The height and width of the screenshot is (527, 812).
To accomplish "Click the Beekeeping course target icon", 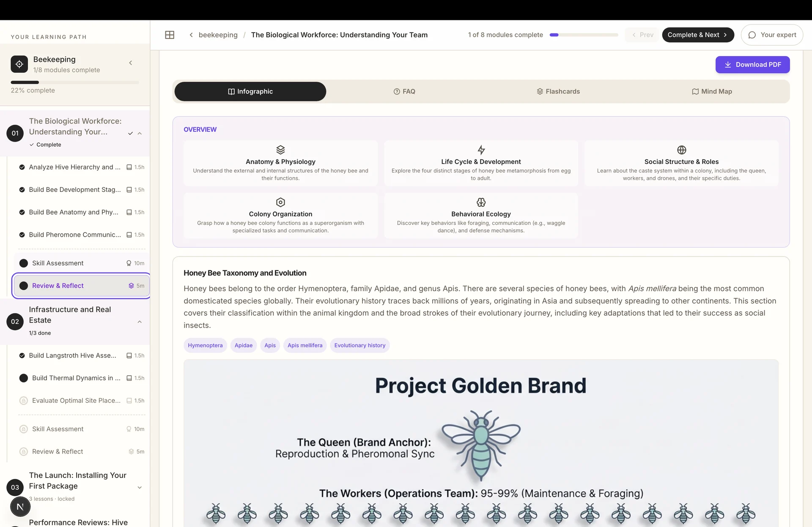I will [19, 64].
